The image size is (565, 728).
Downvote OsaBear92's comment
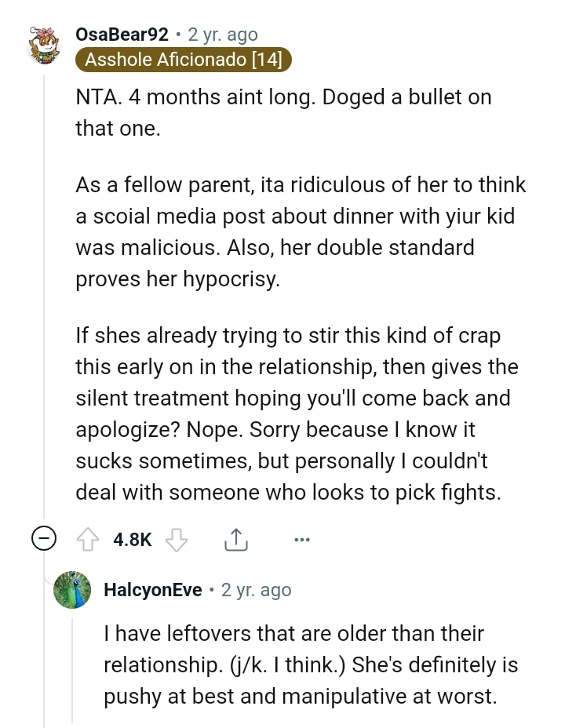178,539
